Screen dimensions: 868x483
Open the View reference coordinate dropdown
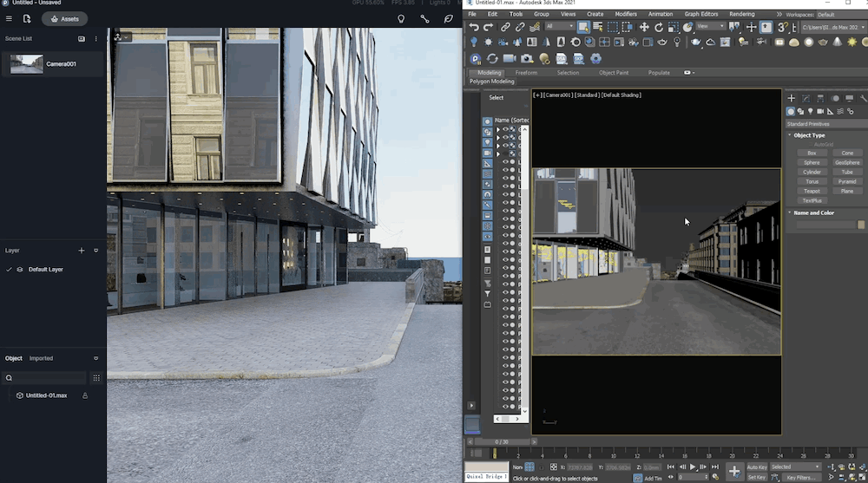tap(711, 26)
